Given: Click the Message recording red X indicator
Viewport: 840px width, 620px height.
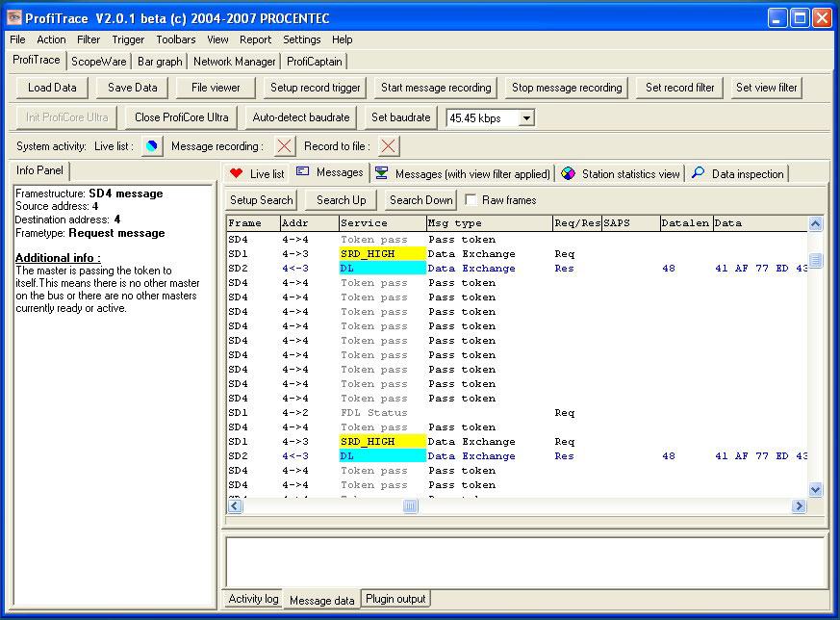Looking at the screenshot, I should click(285, 145).
